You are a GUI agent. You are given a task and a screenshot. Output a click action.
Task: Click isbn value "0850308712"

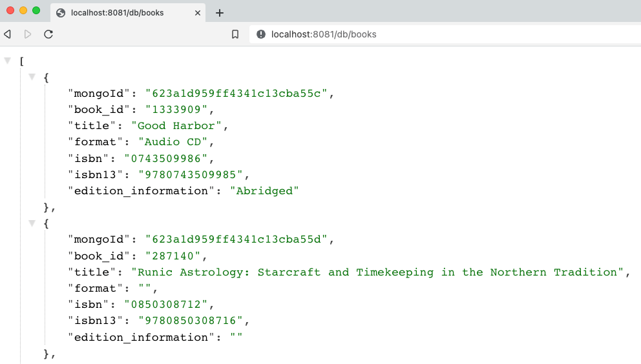click(166, 305)
